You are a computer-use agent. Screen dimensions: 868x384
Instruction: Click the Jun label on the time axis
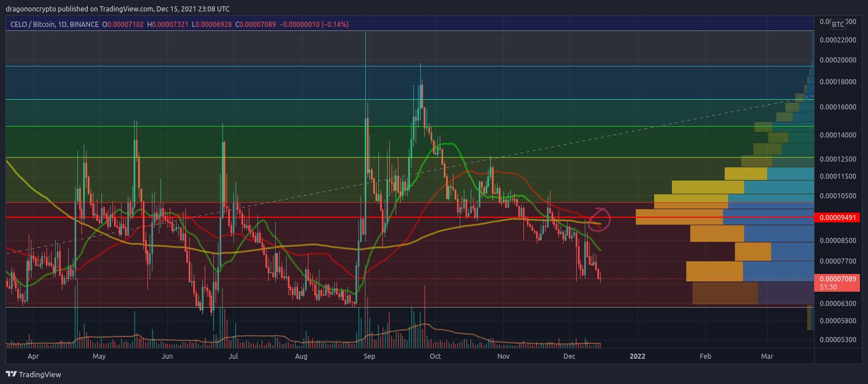coord(167,356)
